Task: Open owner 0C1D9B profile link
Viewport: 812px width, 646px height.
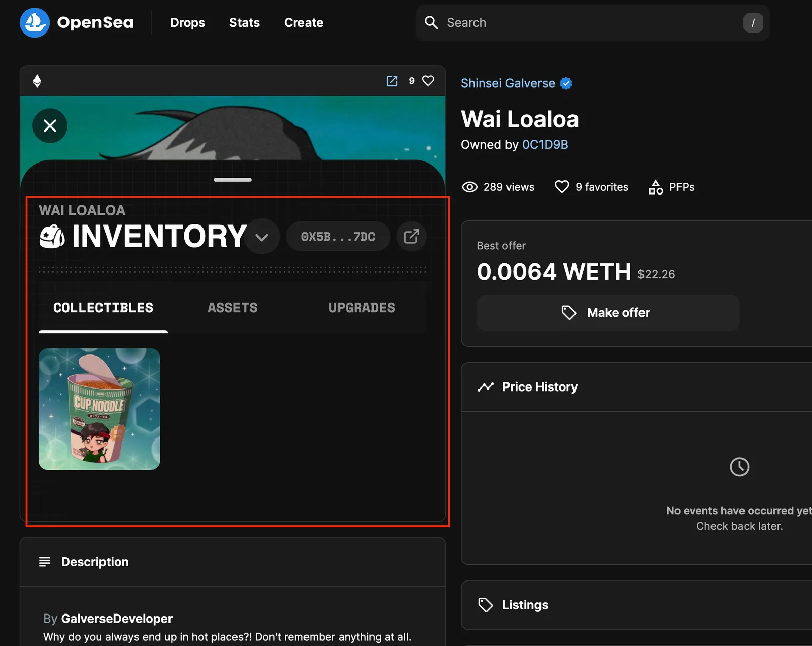Action: tap(545, 145)
